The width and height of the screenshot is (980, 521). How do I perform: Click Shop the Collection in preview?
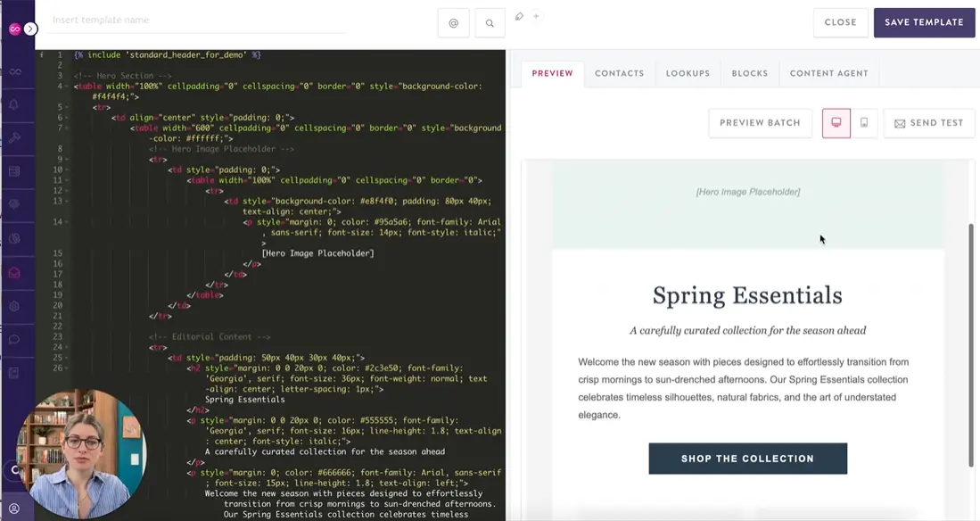(x=747, y=459)
